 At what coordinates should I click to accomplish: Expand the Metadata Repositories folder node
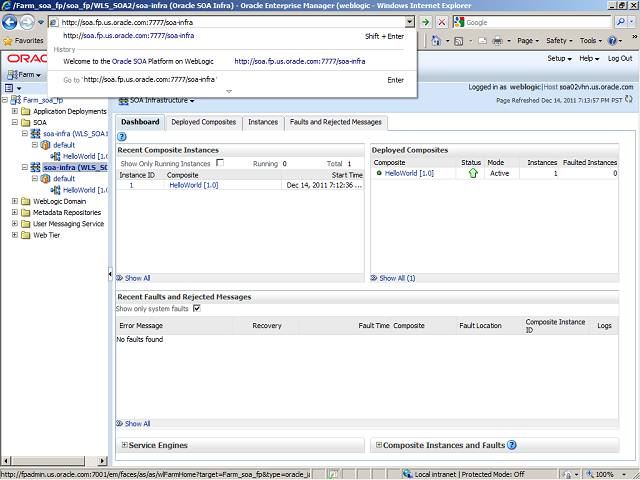click(x=15, y=213)
